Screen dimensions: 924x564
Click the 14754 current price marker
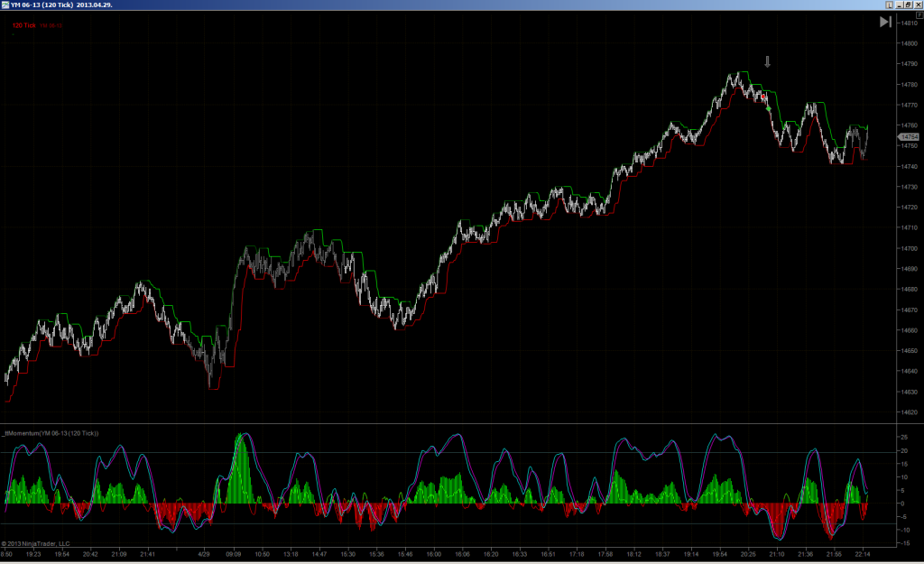point(909,137)
